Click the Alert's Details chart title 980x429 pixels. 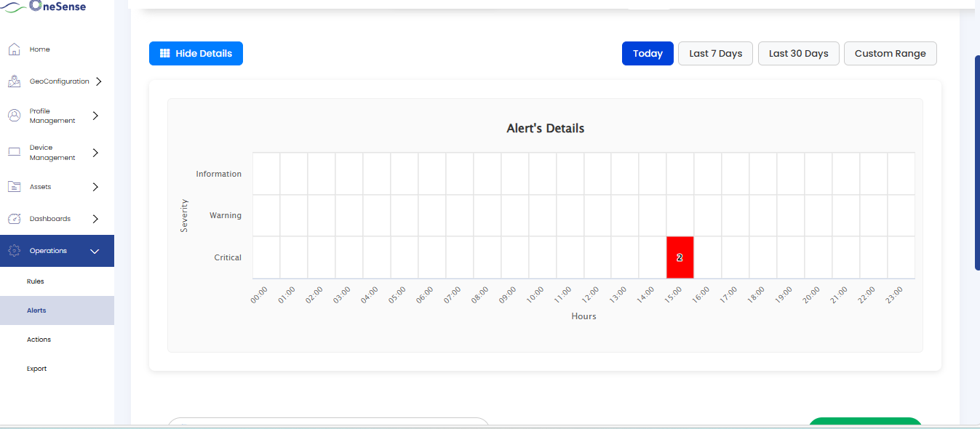tap(546, 129)
